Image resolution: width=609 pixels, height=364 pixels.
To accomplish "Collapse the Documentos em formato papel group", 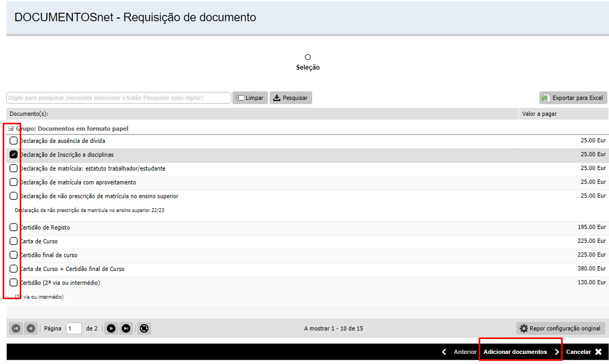I will tap(11, 129).
